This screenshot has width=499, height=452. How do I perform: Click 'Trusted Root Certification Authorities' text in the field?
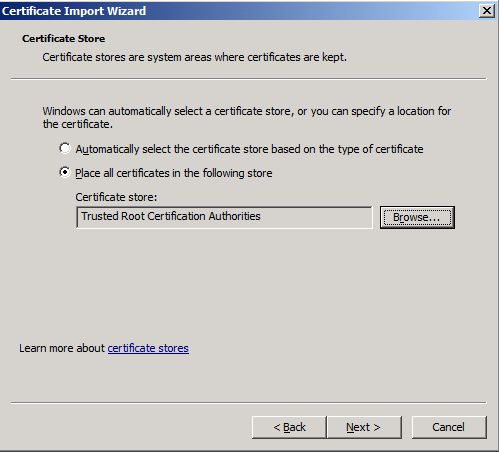coord(171,216)
